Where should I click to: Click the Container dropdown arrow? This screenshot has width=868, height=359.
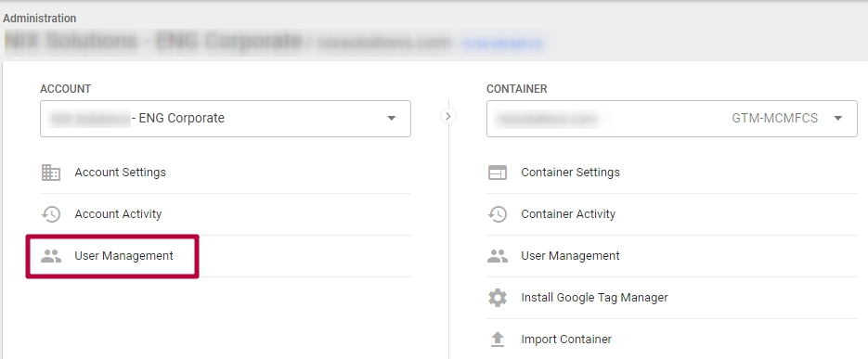coord(837,119)
